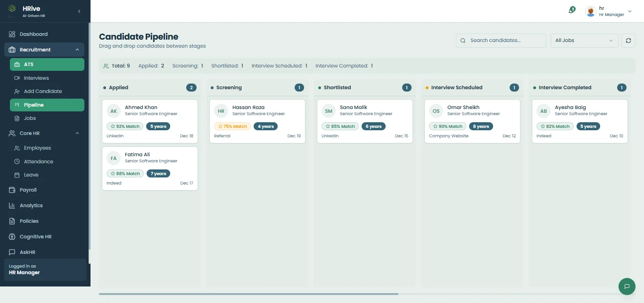Click the Policies document icon
Screen dimensions: 644x303
[12, 221]
